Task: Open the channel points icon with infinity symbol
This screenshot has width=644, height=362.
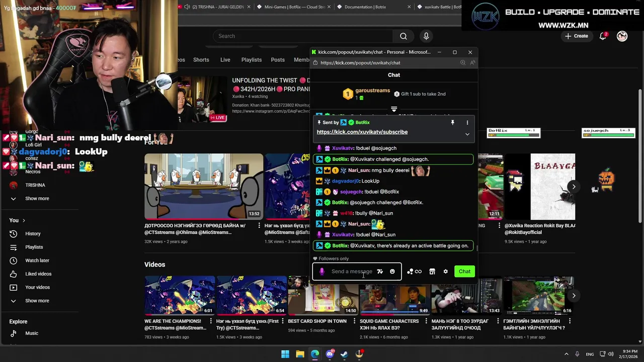Action: point(415,271)
